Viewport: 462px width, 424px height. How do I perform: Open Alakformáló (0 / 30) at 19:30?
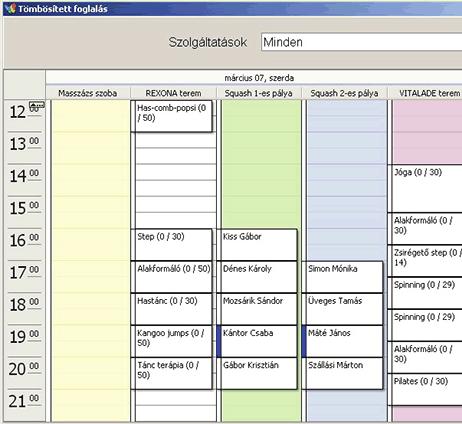point(425,357)
